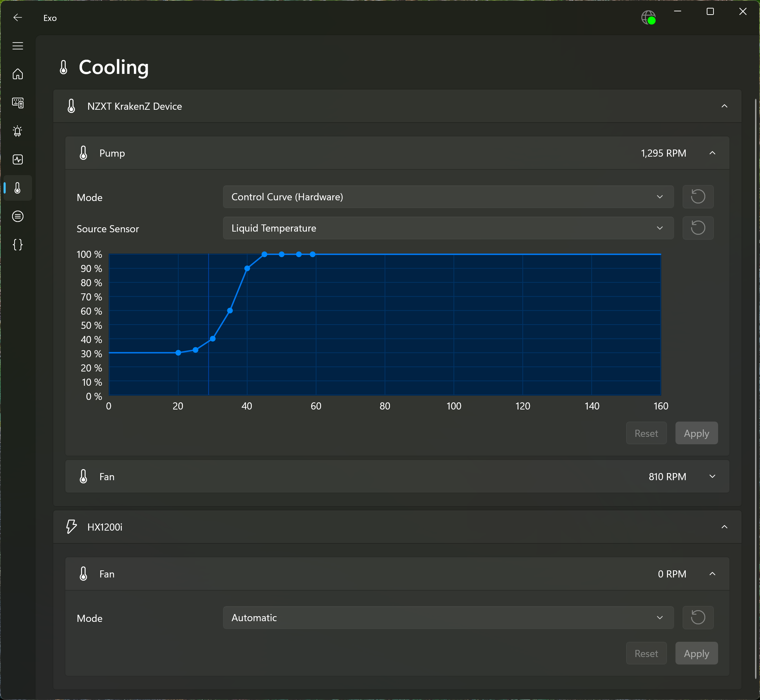Open the Monitoring page in sidebar

18,159
